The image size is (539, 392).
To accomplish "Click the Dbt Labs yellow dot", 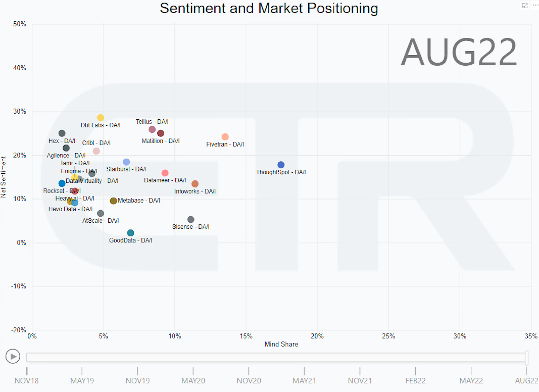I will coord(101,118).
